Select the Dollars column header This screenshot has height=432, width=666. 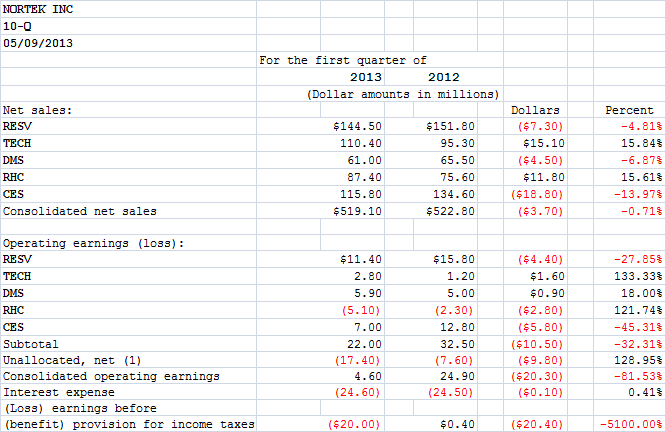pyautogui.click(x=535, y=110)
